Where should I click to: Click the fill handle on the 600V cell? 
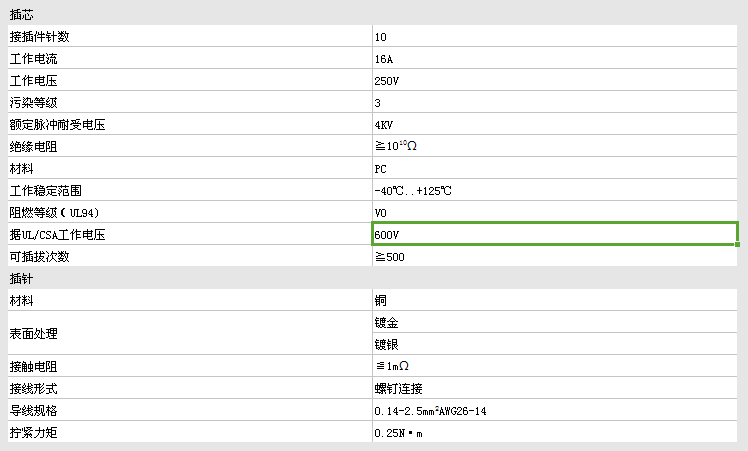point(738,244)
